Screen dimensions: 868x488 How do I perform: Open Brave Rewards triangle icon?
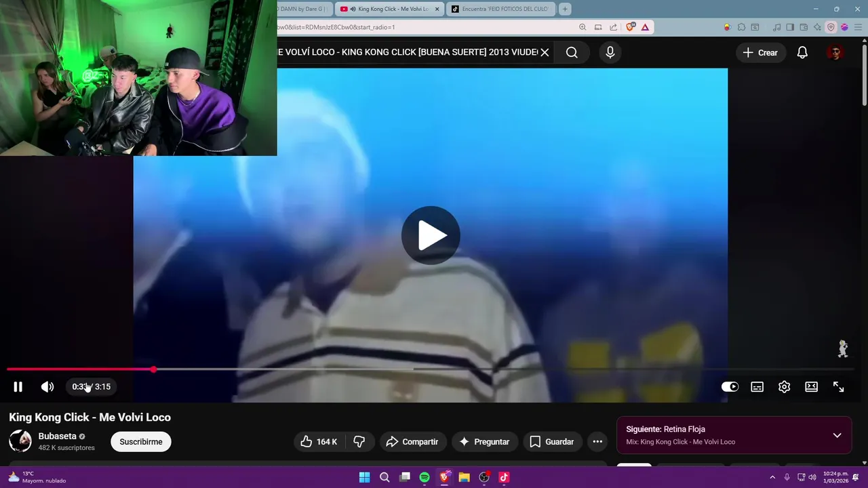point(645,27)
